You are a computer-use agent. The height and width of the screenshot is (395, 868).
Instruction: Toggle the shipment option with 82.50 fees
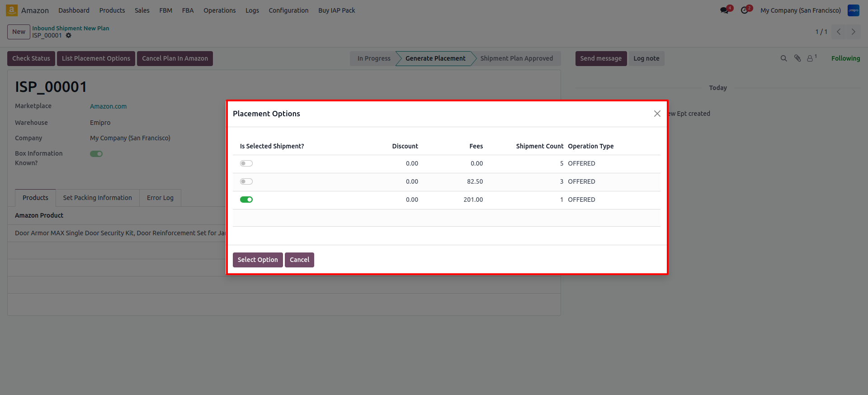[x=246, y=181]
